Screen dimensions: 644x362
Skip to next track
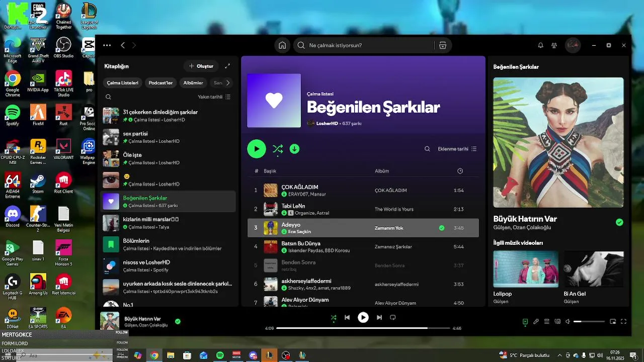pos(379,318)
